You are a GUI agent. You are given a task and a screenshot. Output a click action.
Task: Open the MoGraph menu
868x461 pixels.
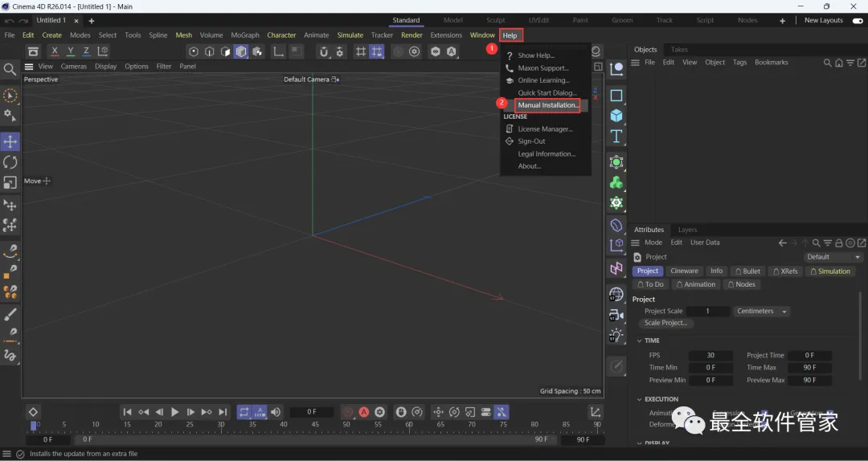point(245,35)
